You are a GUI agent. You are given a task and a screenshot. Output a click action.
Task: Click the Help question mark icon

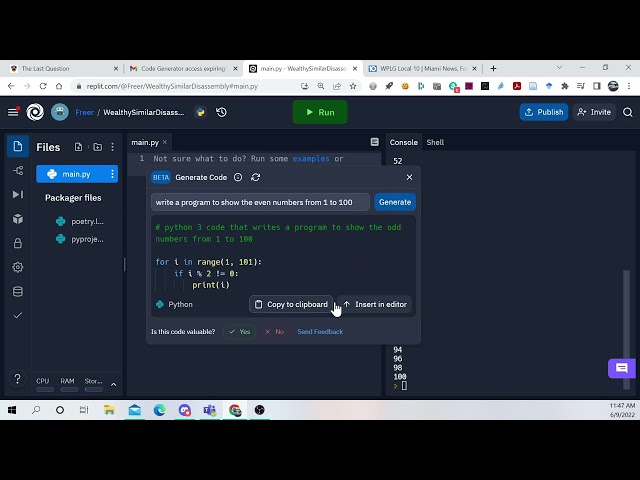pos(18,379)
